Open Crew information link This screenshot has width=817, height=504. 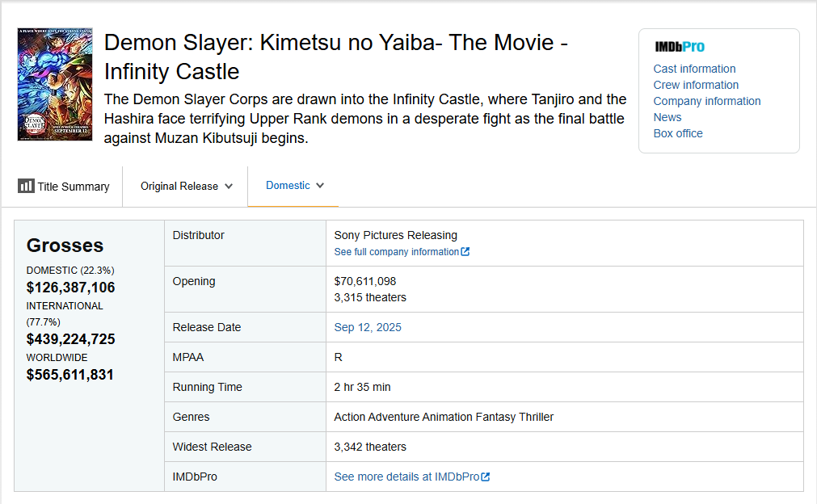coord(696,85)
